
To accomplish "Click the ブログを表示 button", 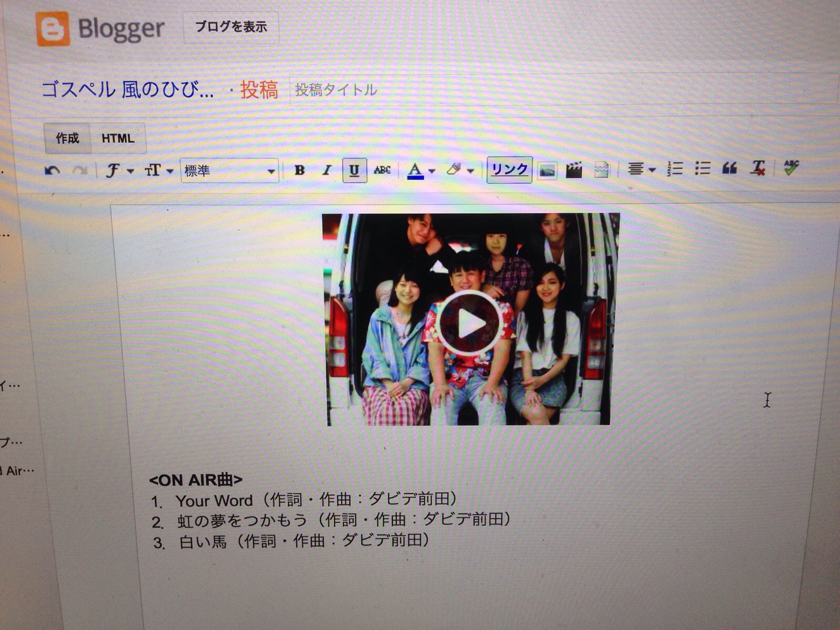I will (231, 27).
